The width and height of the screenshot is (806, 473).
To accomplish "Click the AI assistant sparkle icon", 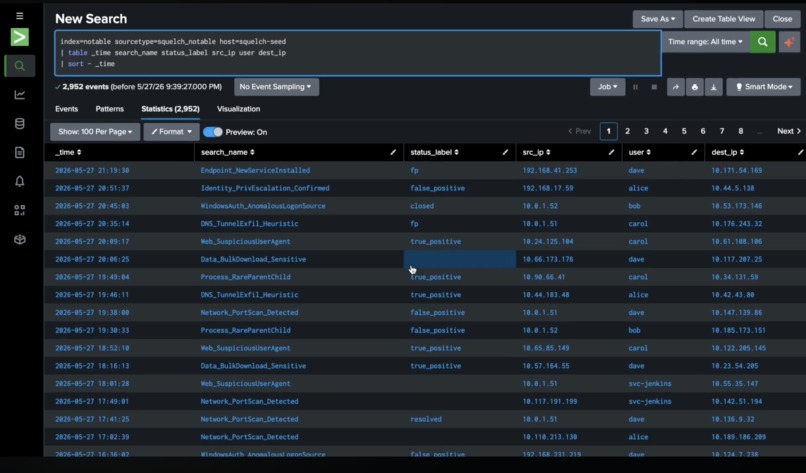I will 789,42.
